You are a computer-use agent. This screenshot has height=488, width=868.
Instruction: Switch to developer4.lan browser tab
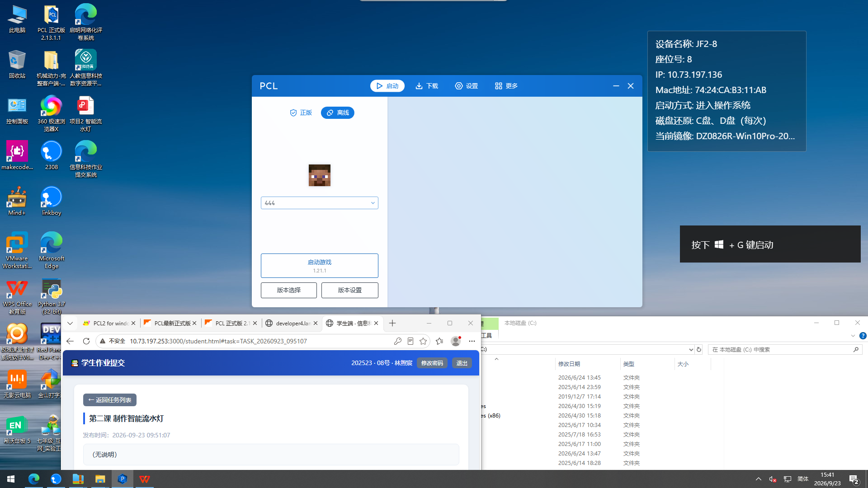point(292,323)
